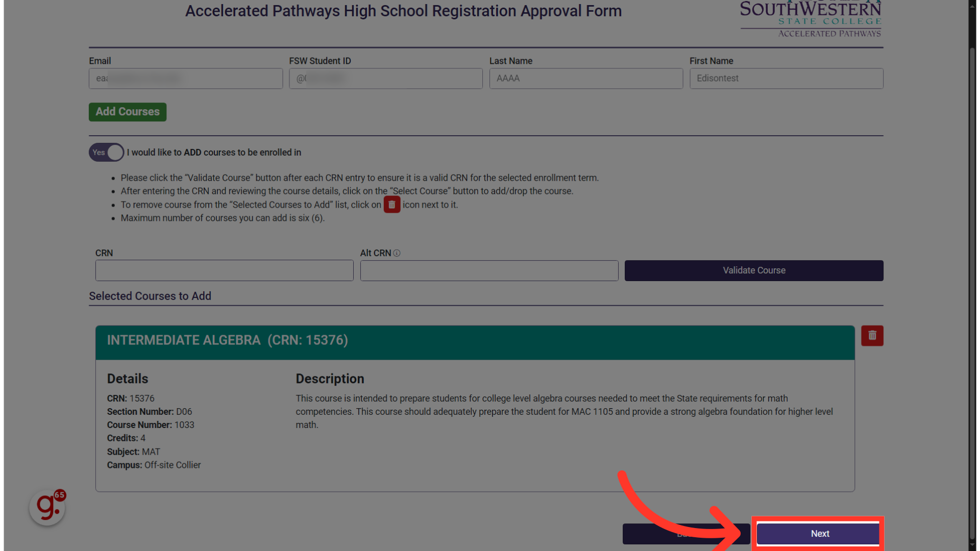980x551 pixels.
Task: Select the First Name field showing Edisontest
Action: 786,78
